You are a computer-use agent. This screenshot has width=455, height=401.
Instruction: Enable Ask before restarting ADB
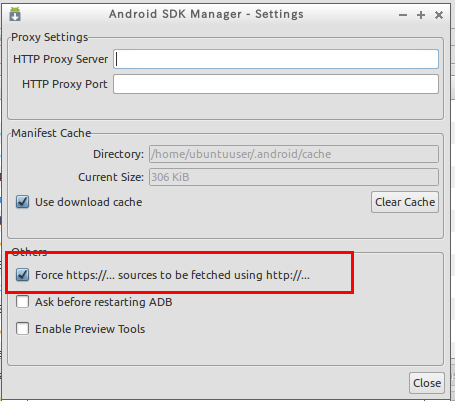click(x=22, y=302)
